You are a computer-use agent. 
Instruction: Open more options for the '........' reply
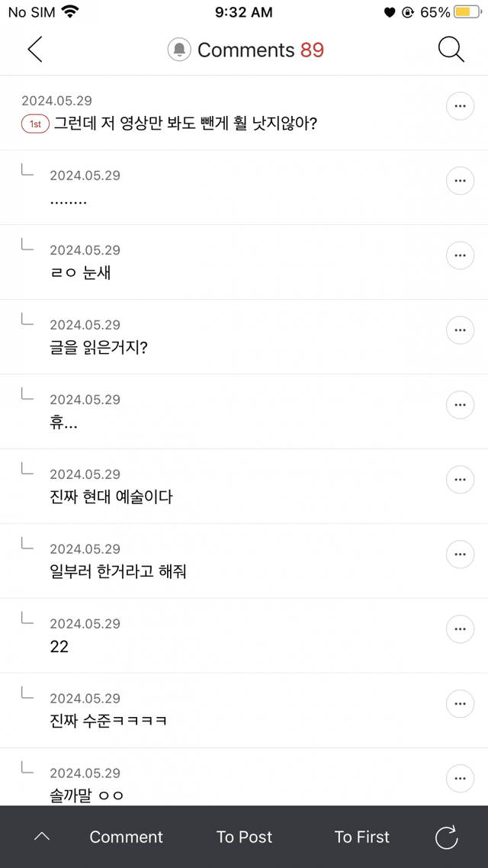click(x=459, y=181)
